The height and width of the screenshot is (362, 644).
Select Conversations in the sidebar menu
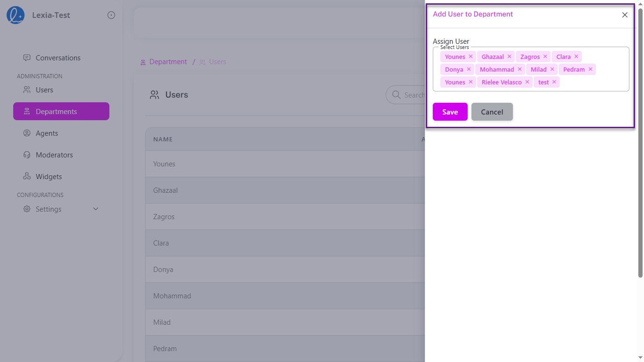(x=58, y=58)
